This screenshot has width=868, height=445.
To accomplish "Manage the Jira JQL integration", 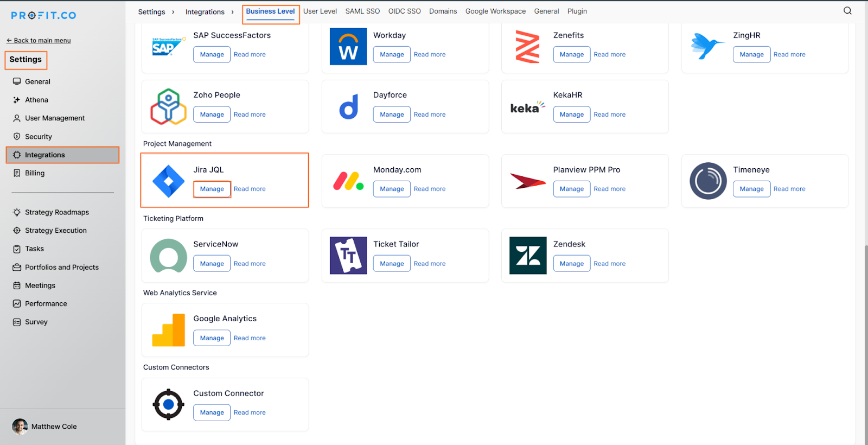I will (212, 189).
